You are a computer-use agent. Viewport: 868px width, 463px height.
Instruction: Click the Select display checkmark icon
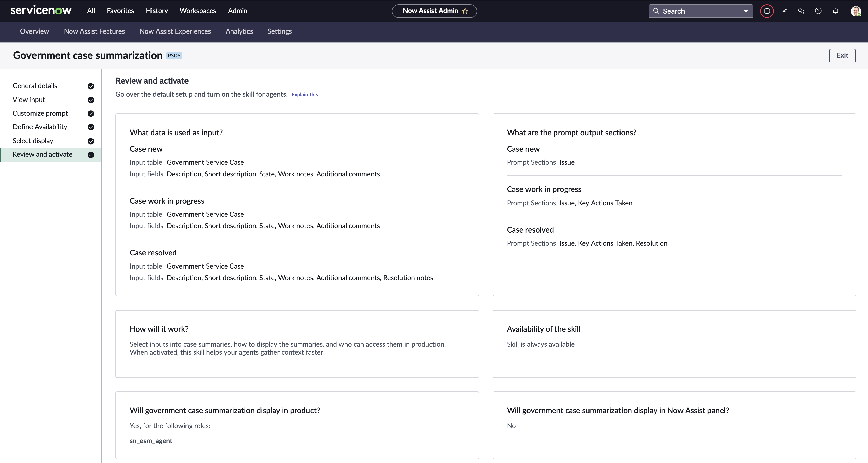(x=91, y=141)
